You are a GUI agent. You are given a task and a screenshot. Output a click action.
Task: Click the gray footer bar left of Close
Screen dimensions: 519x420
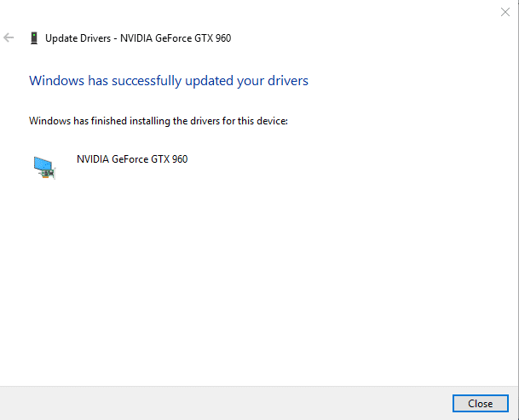[x=222, y=402]
